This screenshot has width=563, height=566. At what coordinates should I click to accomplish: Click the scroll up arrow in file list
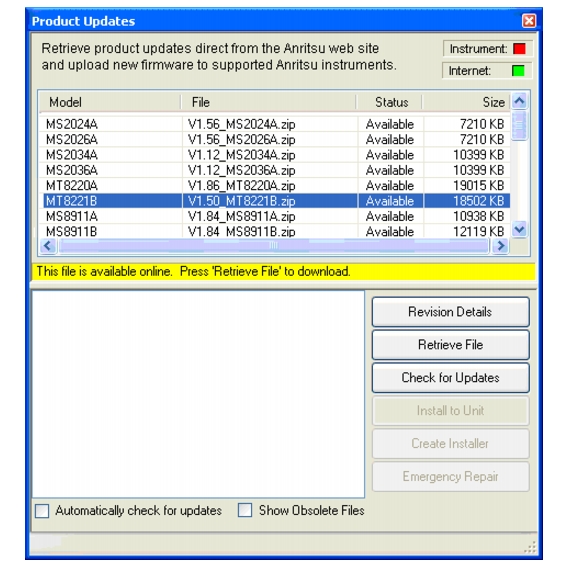519,101
